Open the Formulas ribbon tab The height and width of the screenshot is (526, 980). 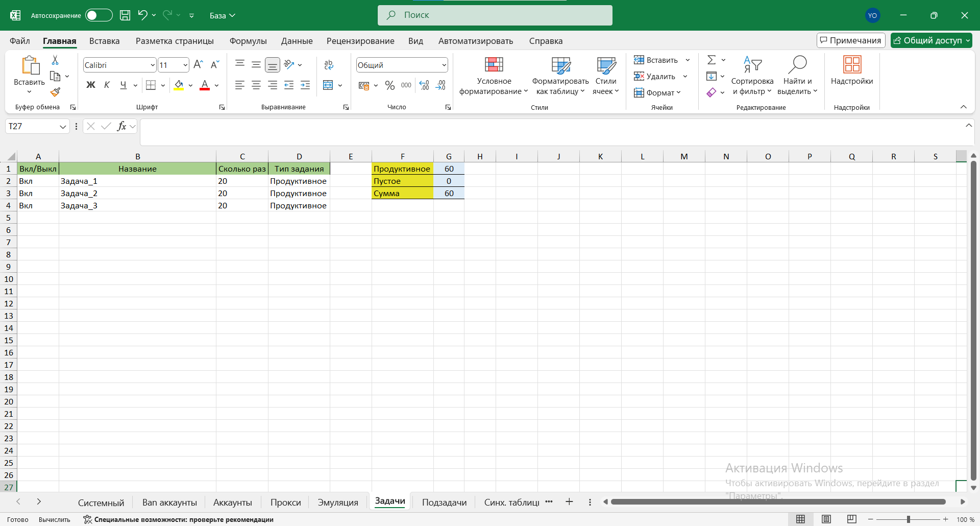[x=248, y=41]
